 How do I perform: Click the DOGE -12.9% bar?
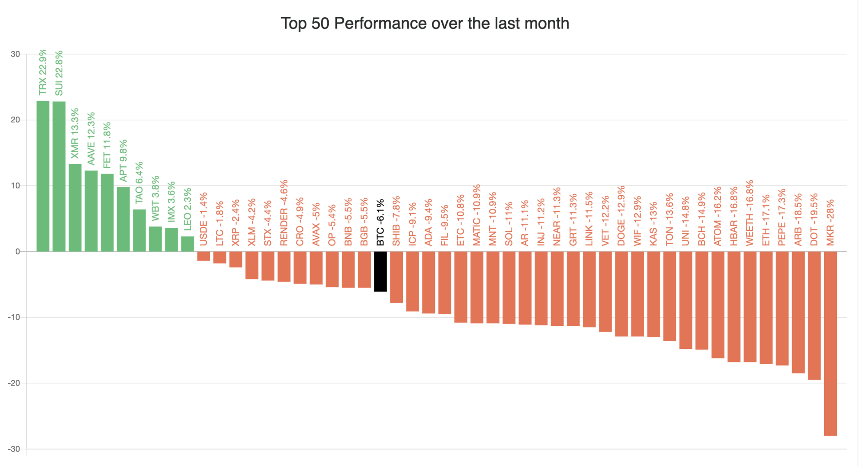click(621, 294)
